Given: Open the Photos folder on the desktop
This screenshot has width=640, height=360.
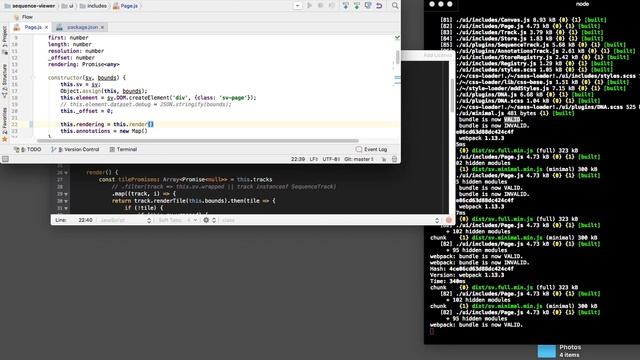Looking at the screenshot, I should (x=547, y=351).
